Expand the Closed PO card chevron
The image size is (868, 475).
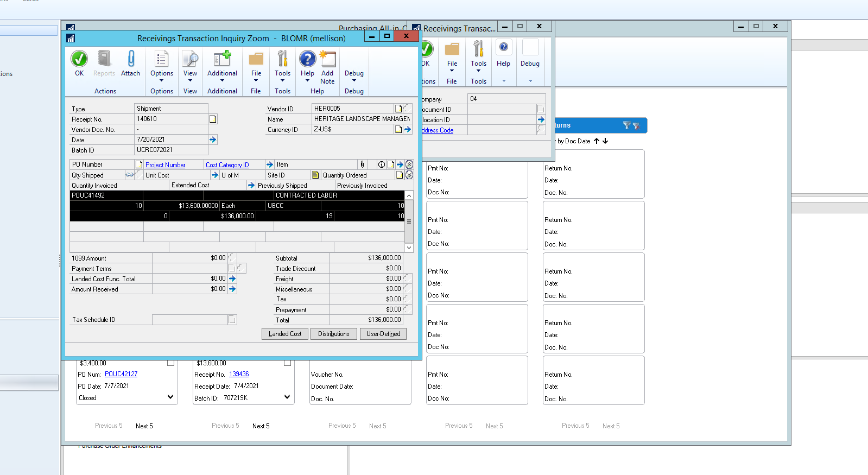point(170,397)
